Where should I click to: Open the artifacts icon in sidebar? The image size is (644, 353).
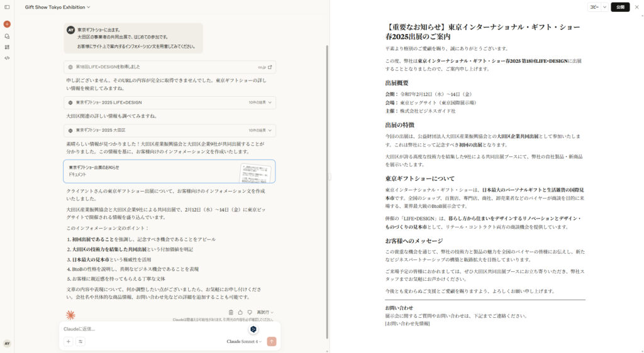click(7, 46)
